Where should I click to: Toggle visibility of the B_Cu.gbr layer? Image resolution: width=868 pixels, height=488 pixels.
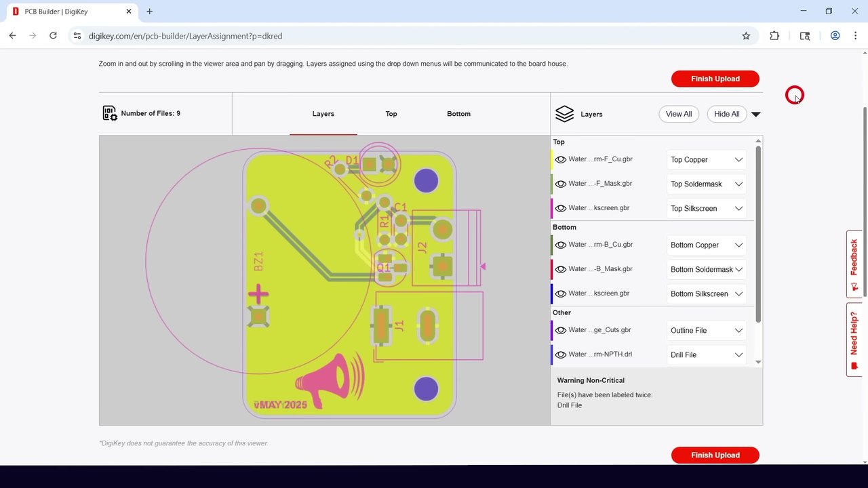561,245
